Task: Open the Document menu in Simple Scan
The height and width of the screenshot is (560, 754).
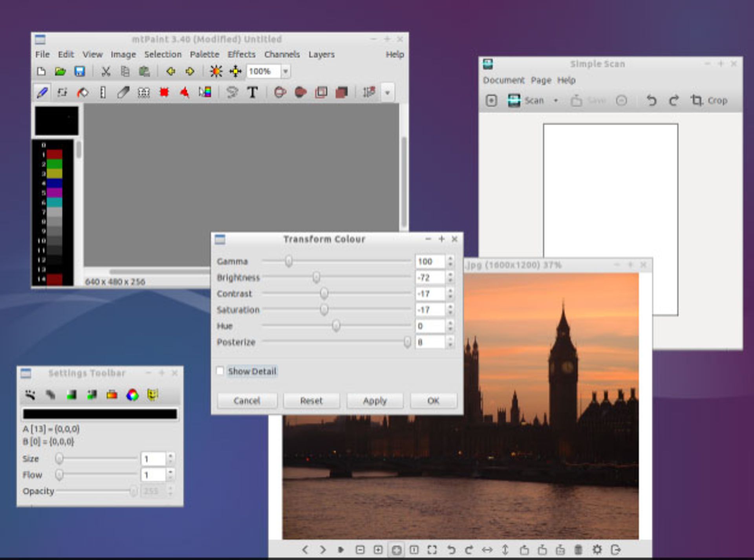Action: click(503, 81)
